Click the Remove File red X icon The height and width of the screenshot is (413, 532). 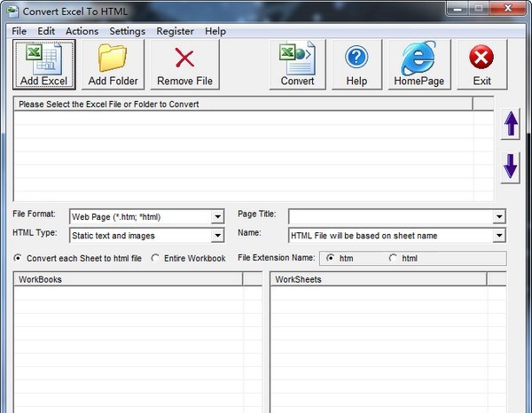tap(184, 58)
